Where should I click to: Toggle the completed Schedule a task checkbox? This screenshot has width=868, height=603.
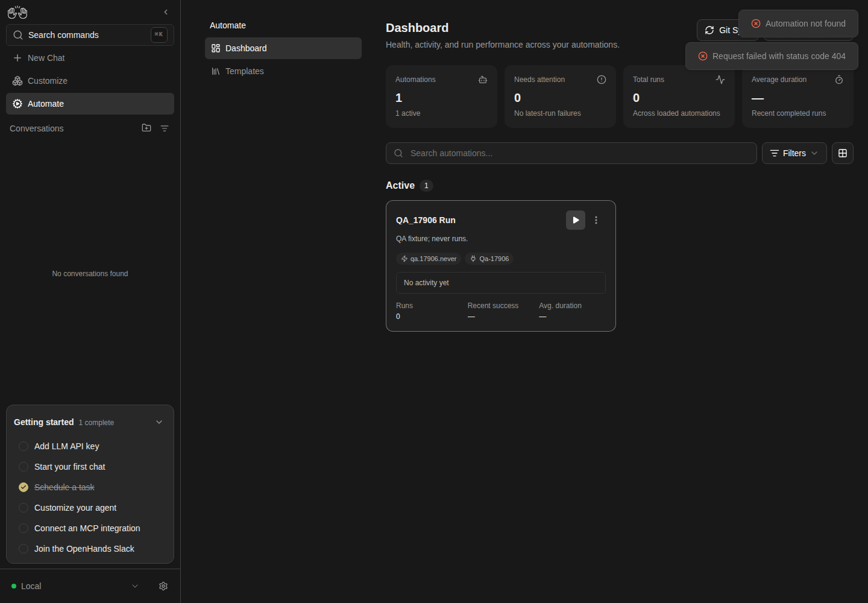pos(24,487)
